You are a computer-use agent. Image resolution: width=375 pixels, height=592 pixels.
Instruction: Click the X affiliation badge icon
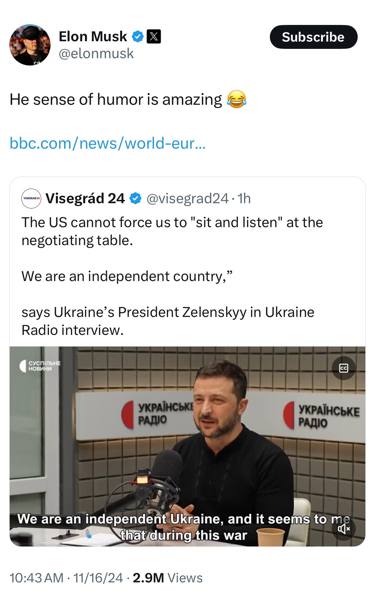[x=153, y=37]
